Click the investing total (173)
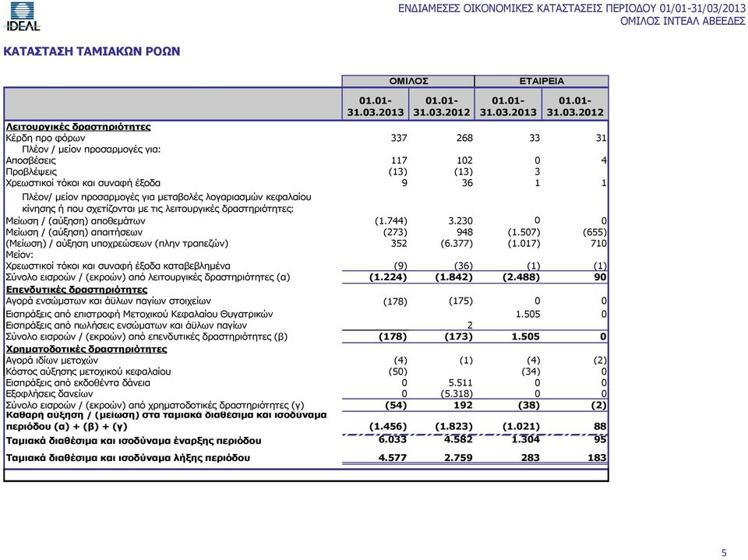The width and height of the screenshot is (748, 560). tap(458, 336)
